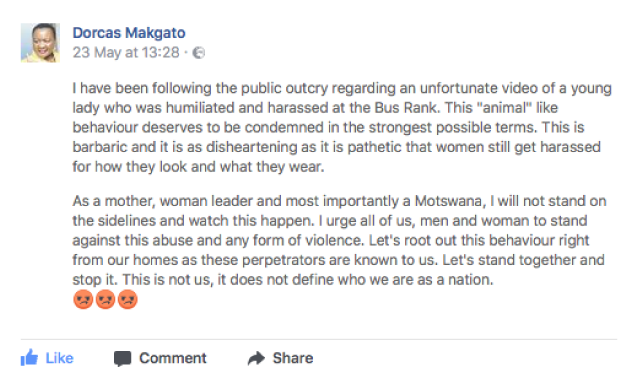Click the paragraph starting 'As a mother'

click(x=339, y=240)
